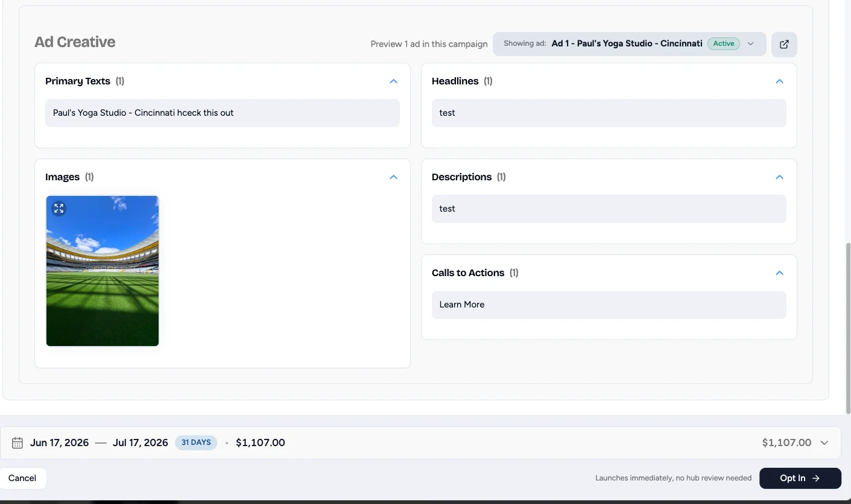Collapse the Primary Texts section

tap(393, 81)
